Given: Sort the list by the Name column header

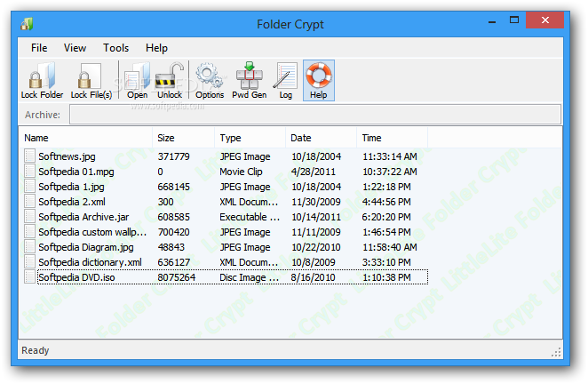Looking at the screenshot, I should pyautogui.click(x=85, y=138).
